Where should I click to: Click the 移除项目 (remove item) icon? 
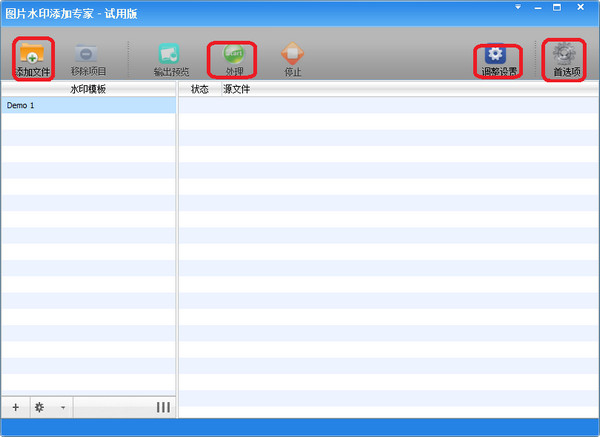88,60
